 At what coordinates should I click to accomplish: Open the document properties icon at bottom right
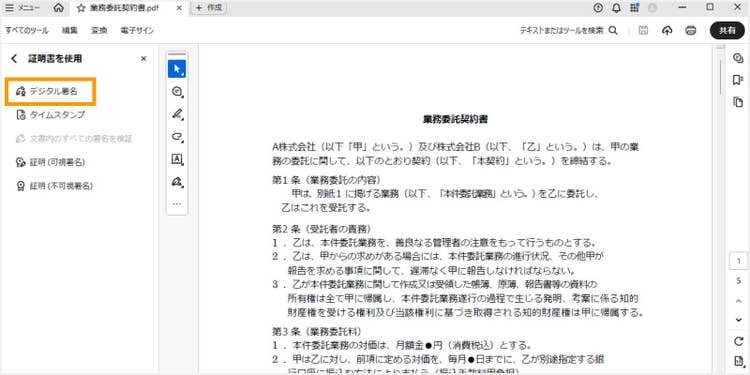(x=738, y=361)
